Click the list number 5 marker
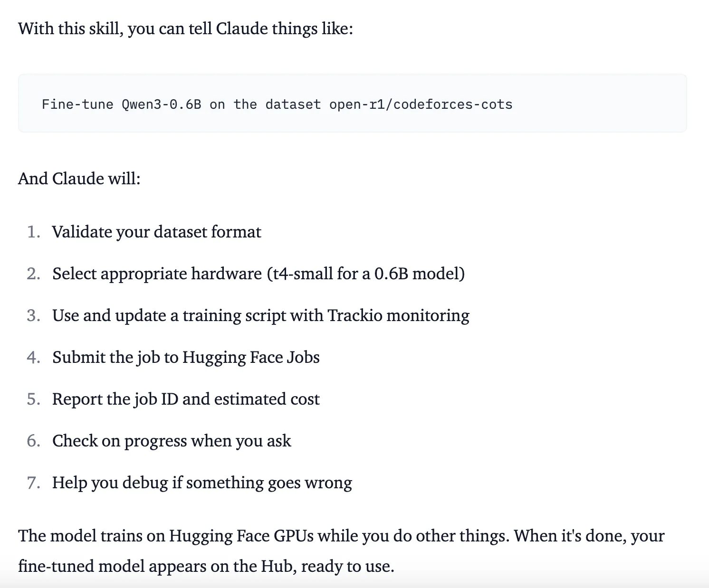 tap(33, 399)
